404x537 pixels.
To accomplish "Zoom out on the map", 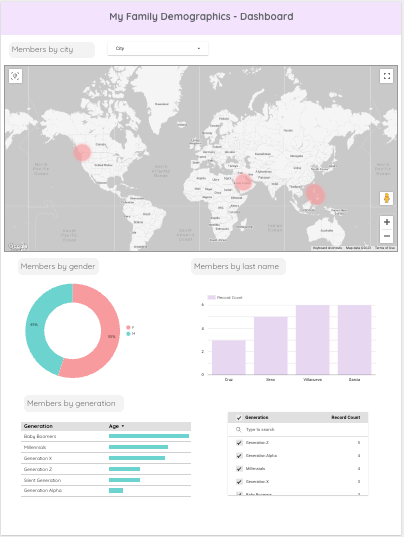I will (387, 236).
